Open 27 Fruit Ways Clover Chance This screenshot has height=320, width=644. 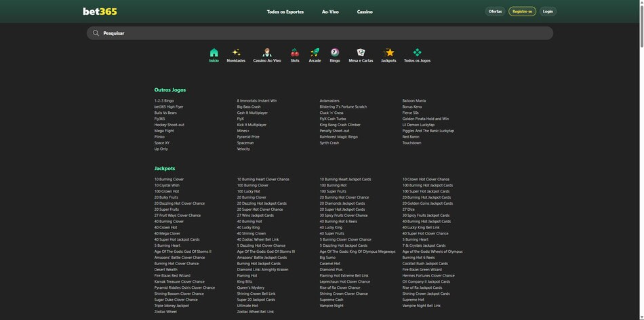pyautogui.click(x=178, y=216)
